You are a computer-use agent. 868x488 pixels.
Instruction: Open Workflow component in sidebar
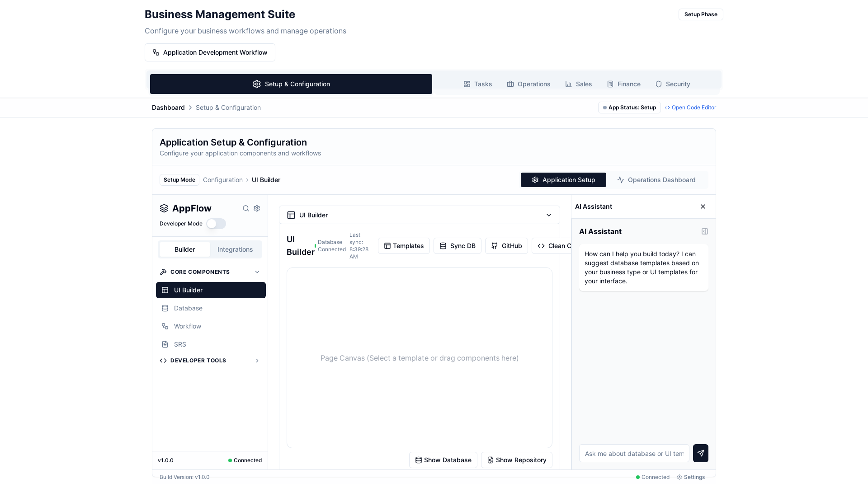click(211, 326)
